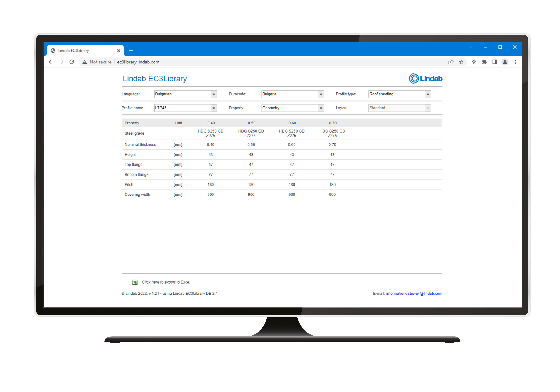Expand the Profile type dropdown
Image resolution: width=560 pixels, height=392 pixels.
[x=428, y=94]
